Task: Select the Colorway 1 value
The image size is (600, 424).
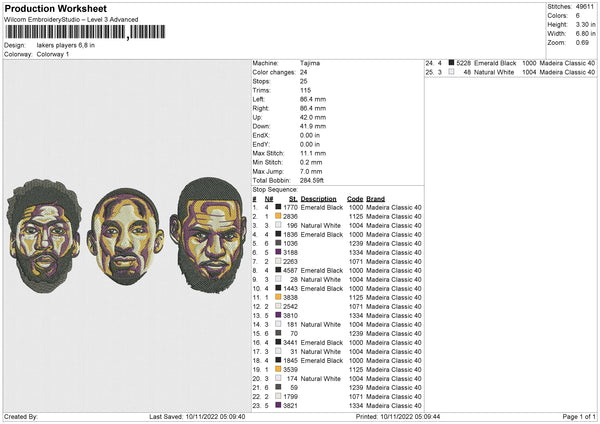Action: point(53,54)
